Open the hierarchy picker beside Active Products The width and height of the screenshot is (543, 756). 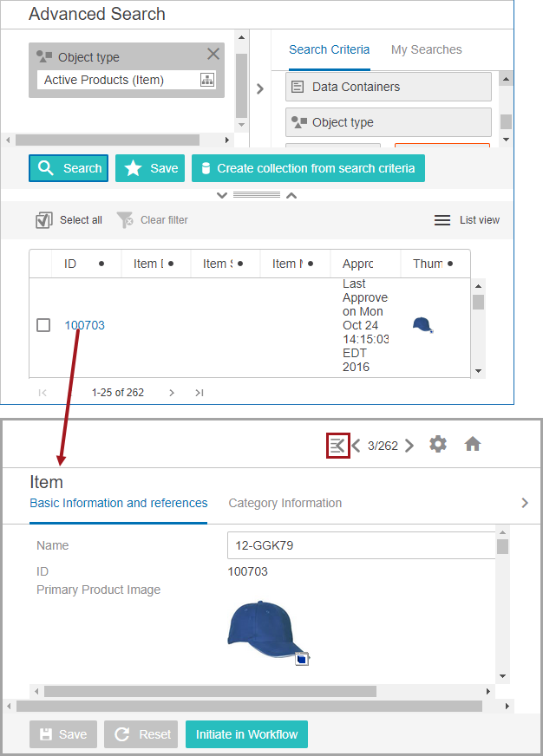[207, 80]
